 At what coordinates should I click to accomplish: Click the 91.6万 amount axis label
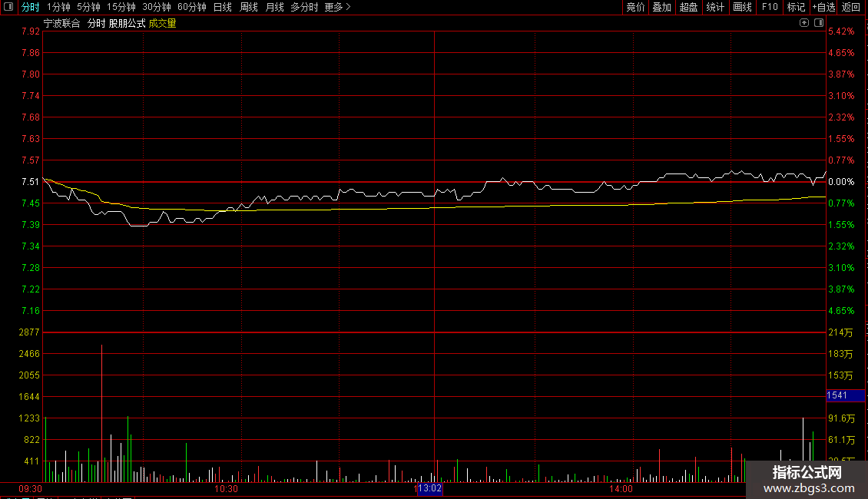[x=841, y=418]
